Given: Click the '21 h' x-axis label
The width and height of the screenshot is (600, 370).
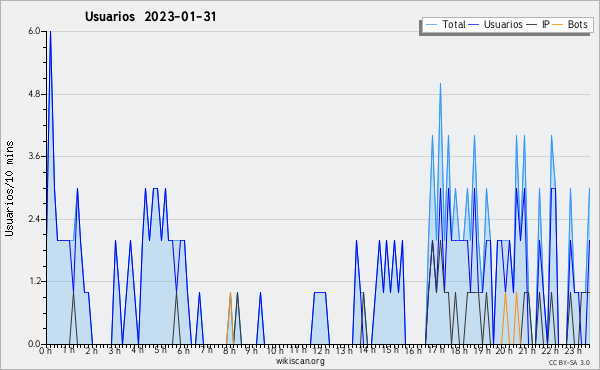Looking at the screenshot, I should tap(528, 350).
